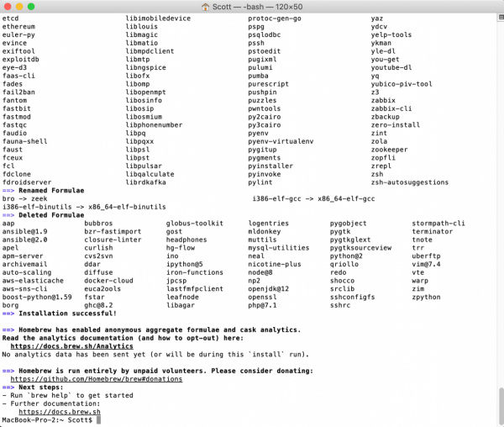
Task: Click the 'fail2ban' formula name
Action: (18, 92)
